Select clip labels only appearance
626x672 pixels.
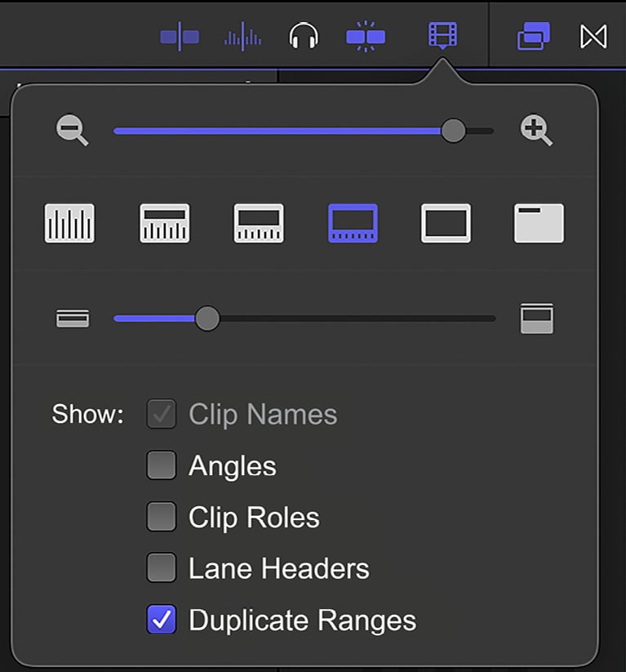coord(539,223)
